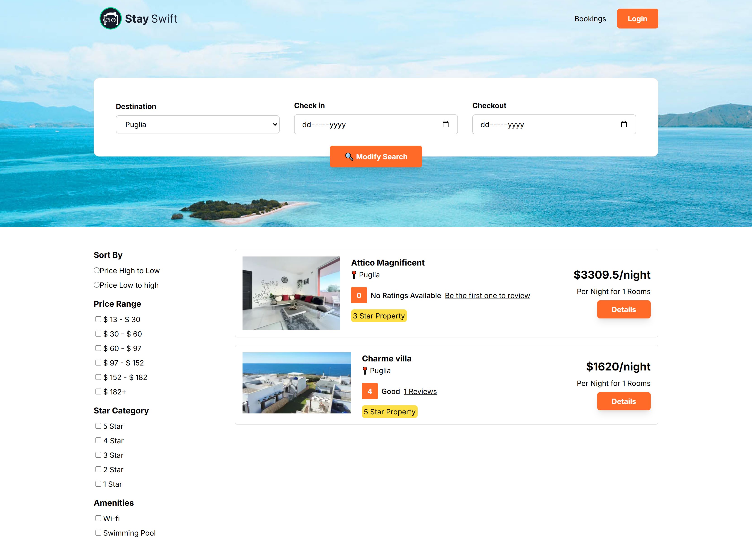Image resolution: width=752 pixels, height=560 pixels.
Task: Click the Stay Swift logo icon
Action: [110, 19]
